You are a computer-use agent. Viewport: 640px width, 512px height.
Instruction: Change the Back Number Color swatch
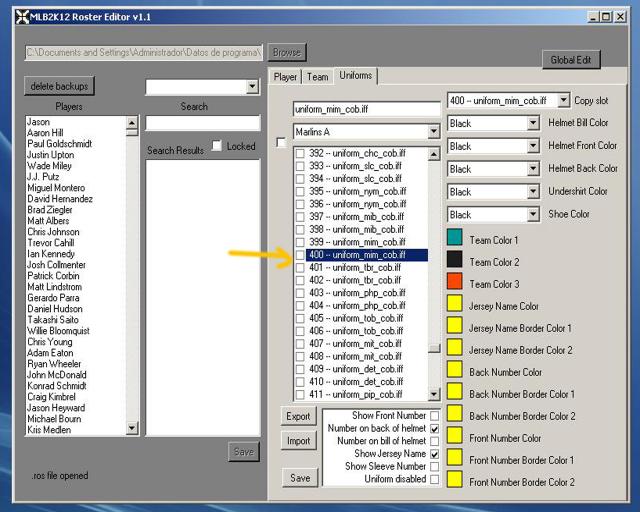(x=454, y=370)
